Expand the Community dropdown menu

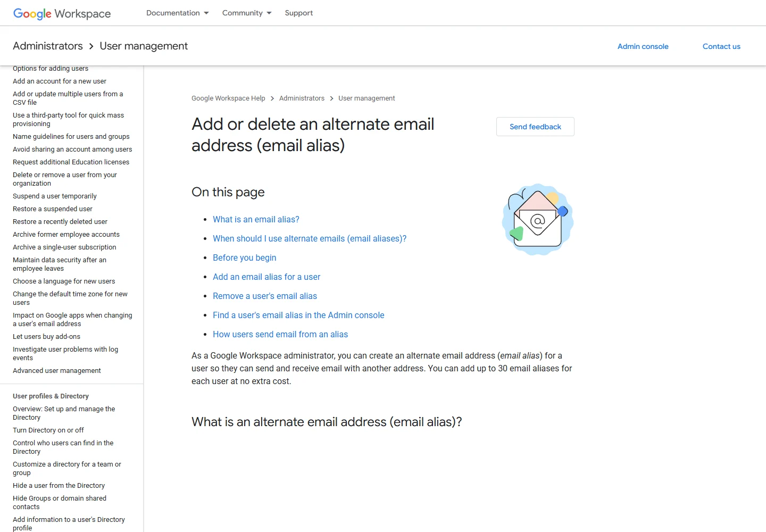pyautogui.click(x=247, y=13)
